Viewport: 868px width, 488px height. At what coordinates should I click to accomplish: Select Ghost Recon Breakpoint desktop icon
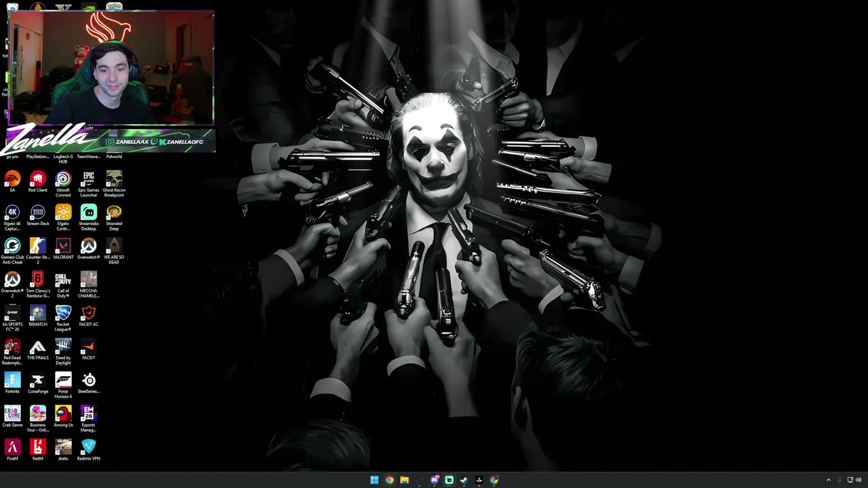coord(114,184)
